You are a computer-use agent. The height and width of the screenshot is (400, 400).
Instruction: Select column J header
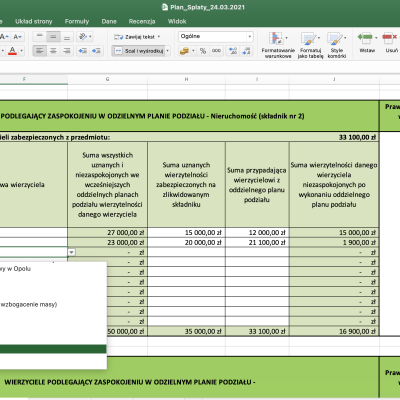[334, 79]
